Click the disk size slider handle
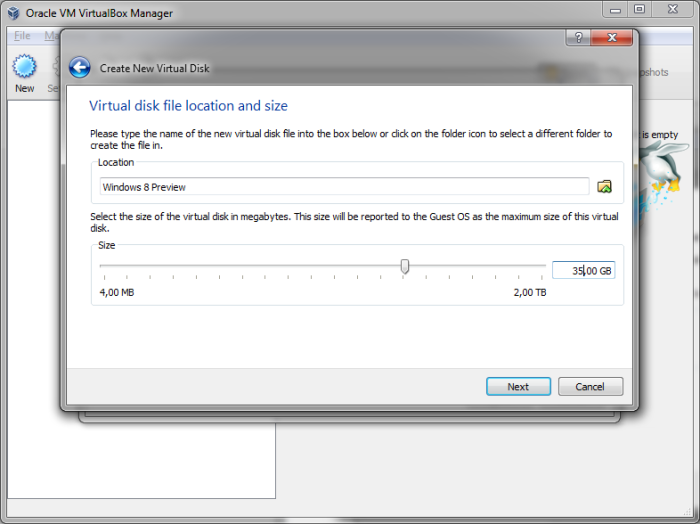The image size is (700, 524). click(x=404, y=266)
